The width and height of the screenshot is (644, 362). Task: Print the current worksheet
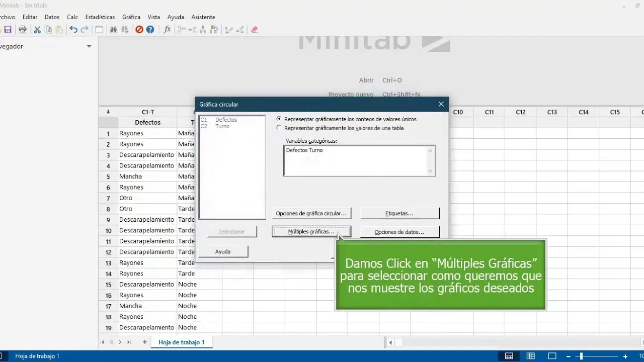coord(22,29)
